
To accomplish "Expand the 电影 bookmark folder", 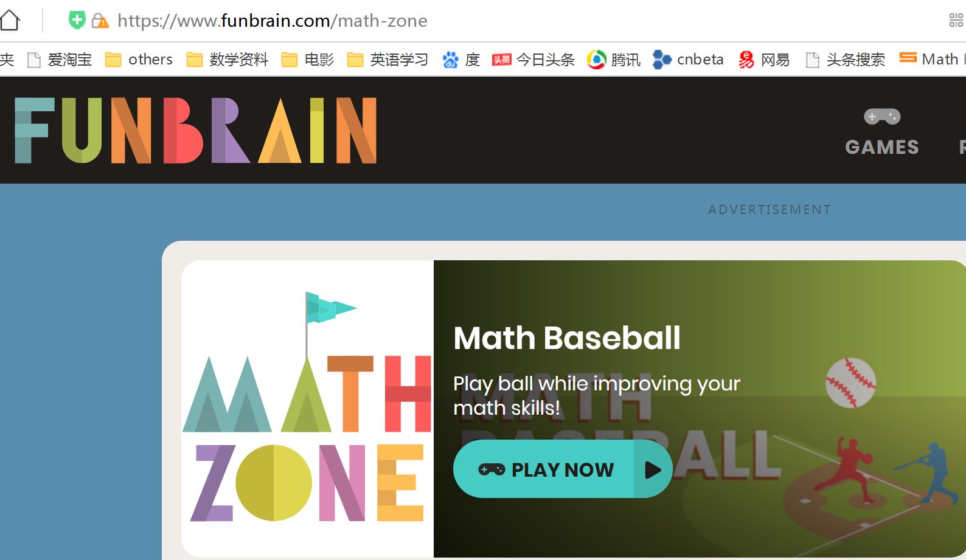I will pyautogui.click(x=308, y=60).
